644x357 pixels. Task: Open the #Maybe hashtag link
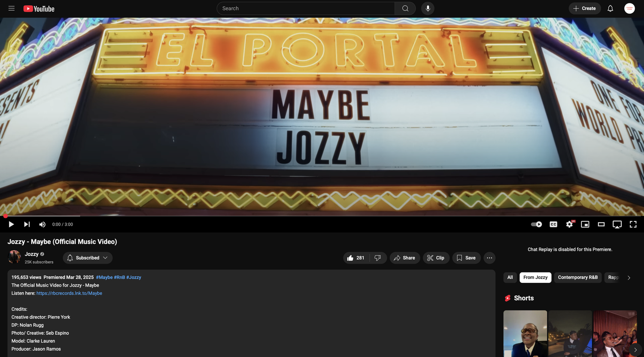click(x=104, y=277)
